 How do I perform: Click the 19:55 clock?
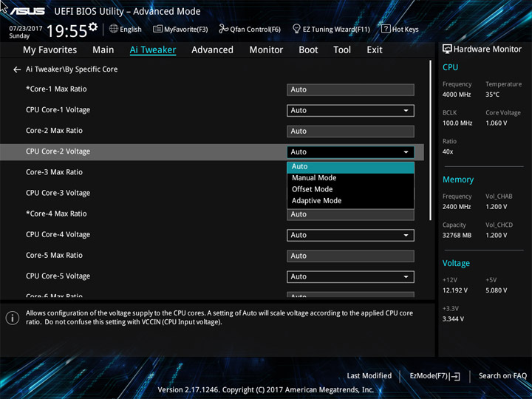(x=66, y=31)
